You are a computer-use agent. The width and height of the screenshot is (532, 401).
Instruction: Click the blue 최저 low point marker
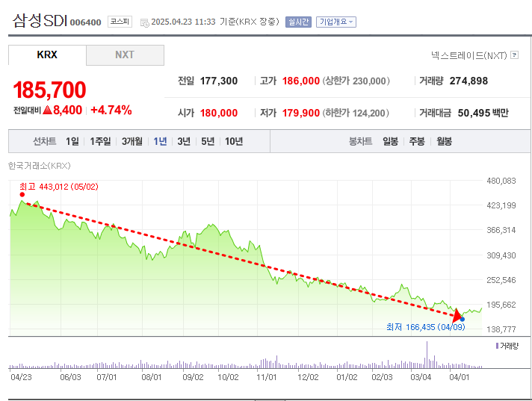[462, 320]
